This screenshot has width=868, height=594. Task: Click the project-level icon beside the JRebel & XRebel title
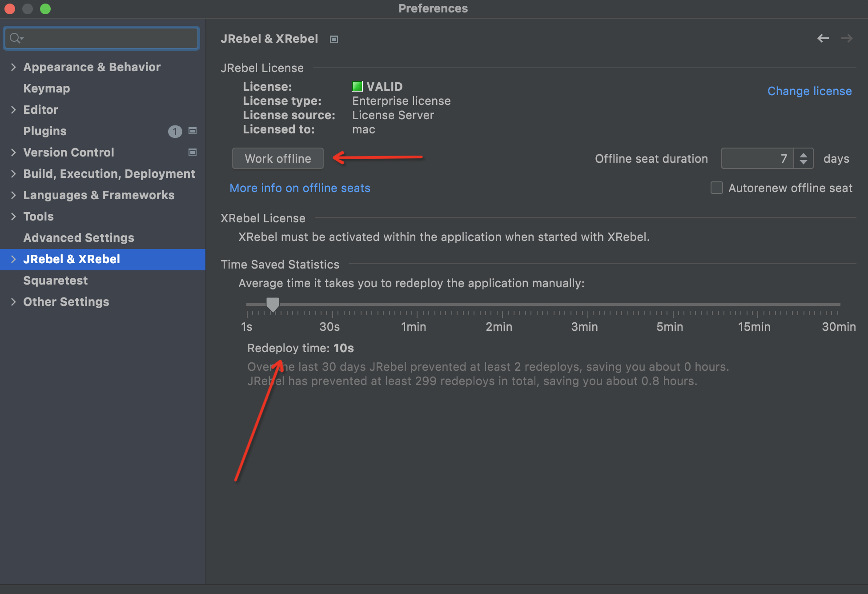pyautogui.click(x=334, y=39)
